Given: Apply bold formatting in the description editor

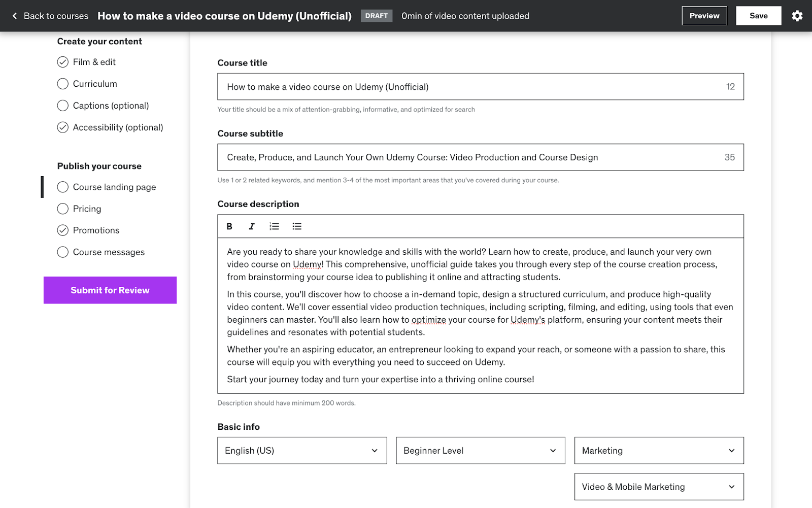Looking at the screenshot, I should coord(229,226).
